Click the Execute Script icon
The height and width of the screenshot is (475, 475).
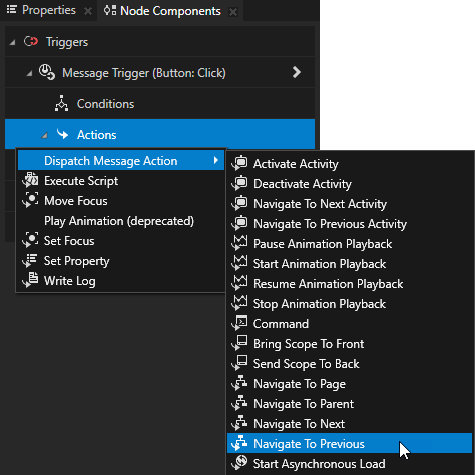coord(31,180)
